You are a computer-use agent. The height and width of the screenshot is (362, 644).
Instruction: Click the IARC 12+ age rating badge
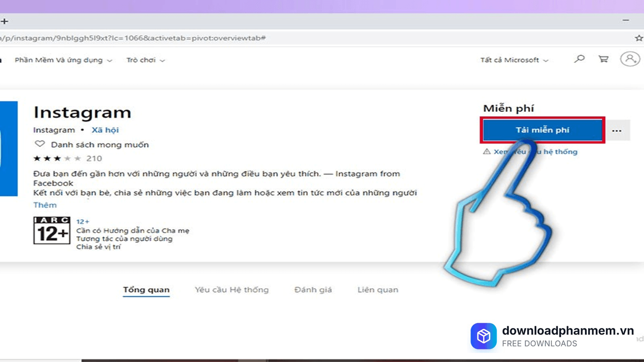click(x=51, y=231)
